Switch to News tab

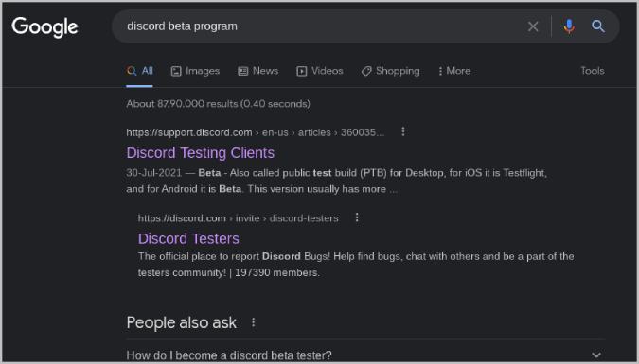coord(257,71)
